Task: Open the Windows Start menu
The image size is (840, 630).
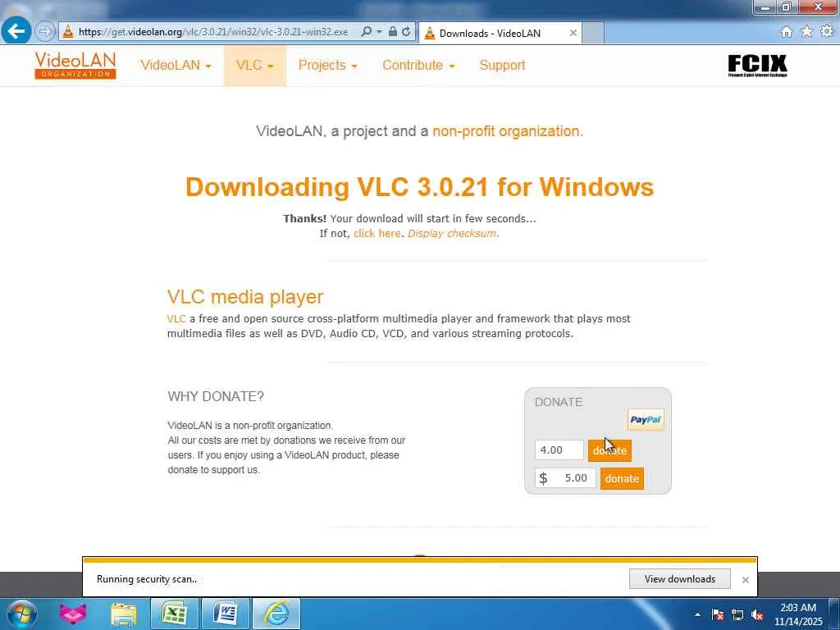Action: click(21, 614)
